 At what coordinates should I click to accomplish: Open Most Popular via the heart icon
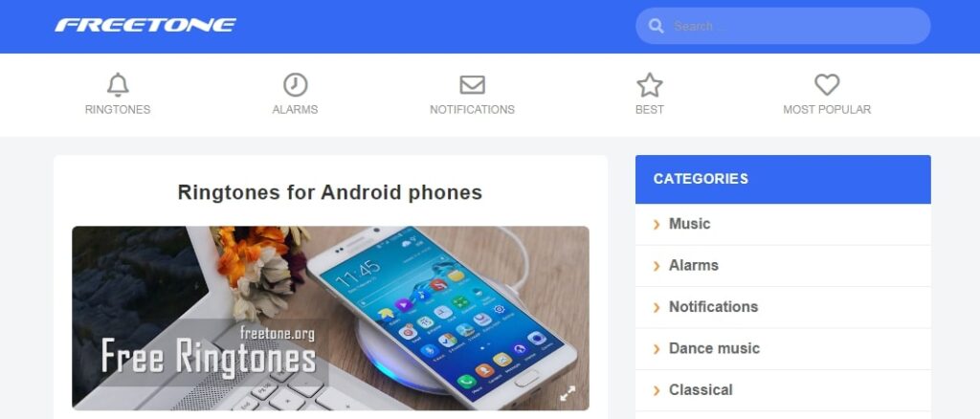827,85
